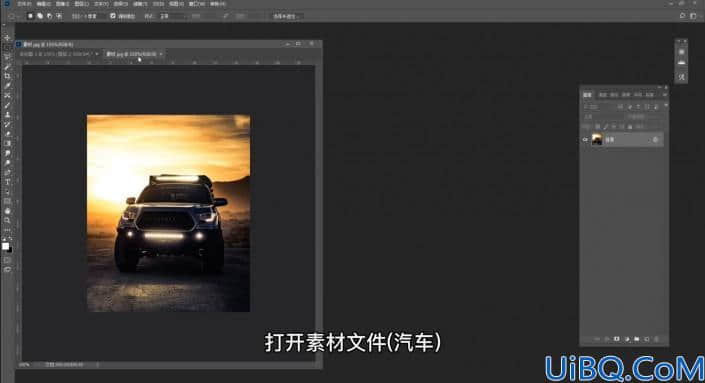Open the 图层 (Layer) menu
Screen dimensions: 705x383
coord(81,4)
